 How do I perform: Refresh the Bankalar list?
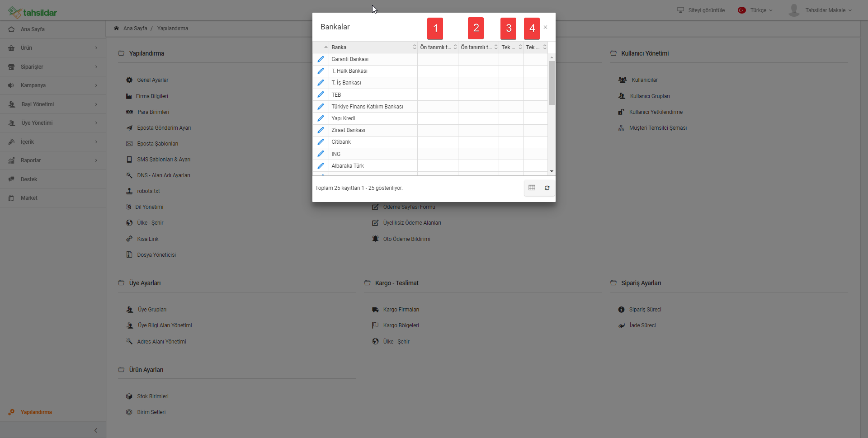(547, 188)
